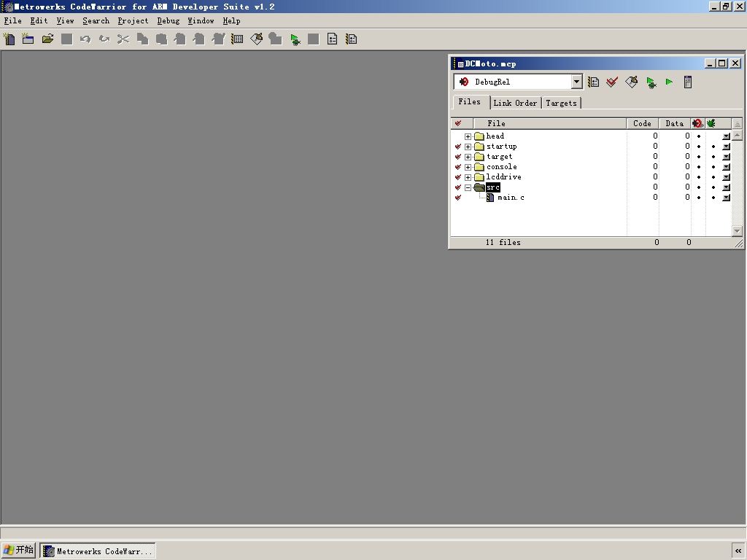
Task: Click the Redo arrow in main toolbar
Action: (104, 39)
